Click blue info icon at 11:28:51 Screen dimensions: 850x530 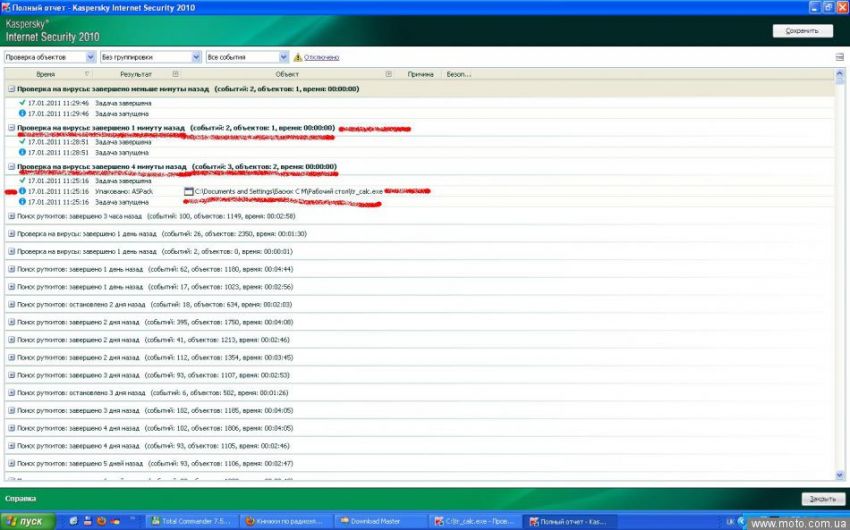(x=22, y=152)
